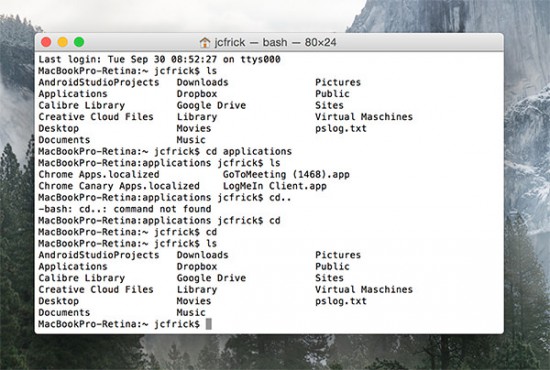
Task: Click 'Documents' in the last ls listing
Action: coord(64,312)
